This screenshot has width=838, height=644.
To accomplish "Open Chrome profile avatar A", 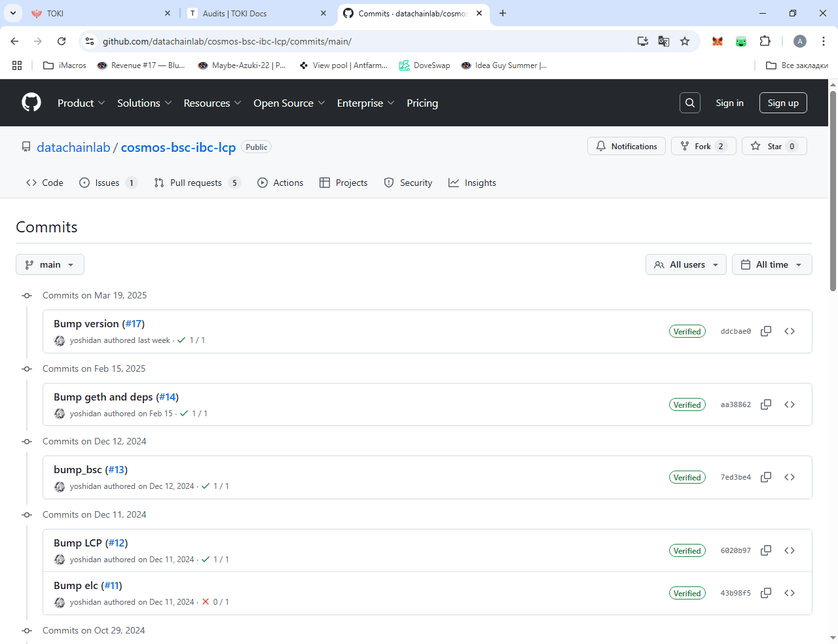I will [x=800, y=41].
